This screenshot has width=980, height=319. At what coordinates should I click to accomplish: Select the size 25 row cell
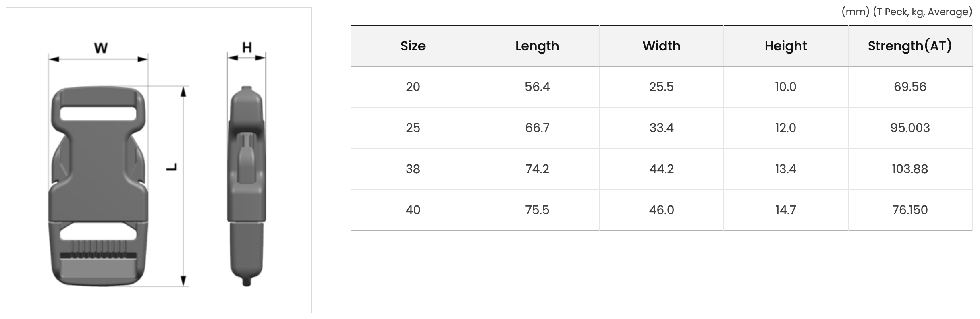(x=413, y=128)
